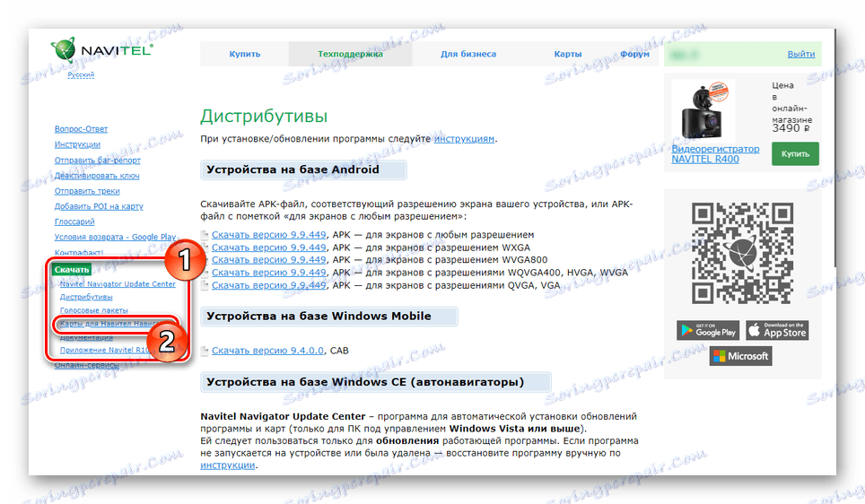The height and width of the screenshot is (504, 865).
Task: Click the 3490 ₽ price text
Action: point(791,128)
